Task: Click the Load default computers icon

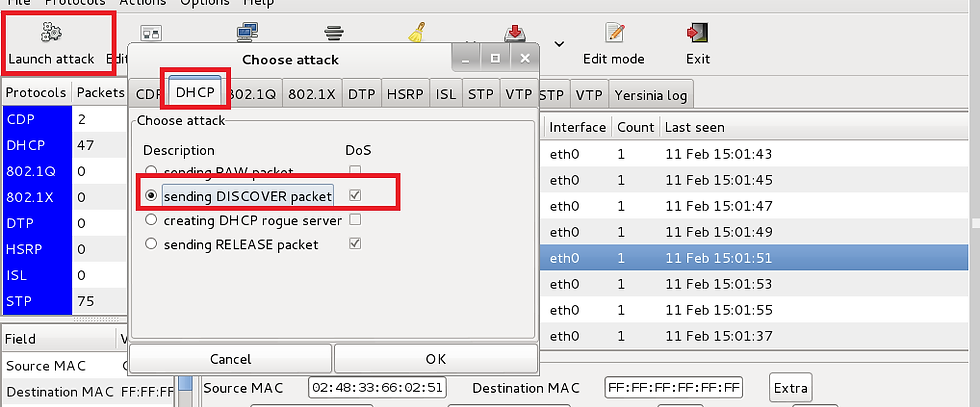Action: click(248, 32)
